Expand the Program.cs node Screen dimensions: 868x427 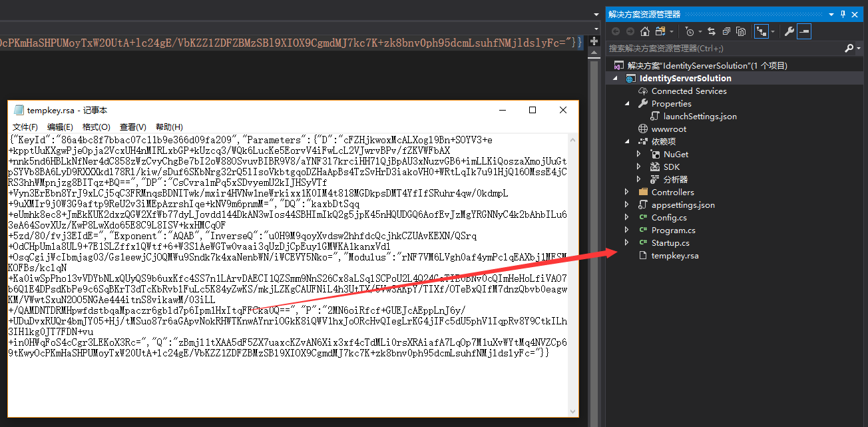pyautogui.click(x=627, y=230)
